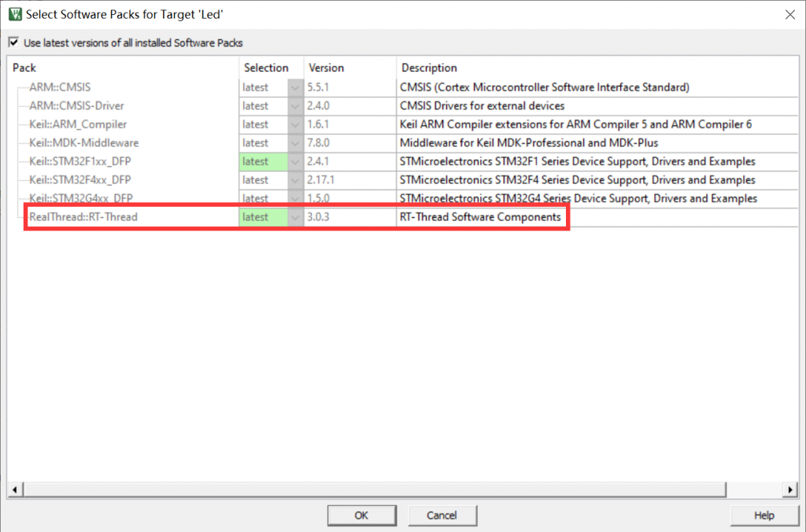Click the Cancel button
This screenshot has width=806, height=532.
point(442,515)
